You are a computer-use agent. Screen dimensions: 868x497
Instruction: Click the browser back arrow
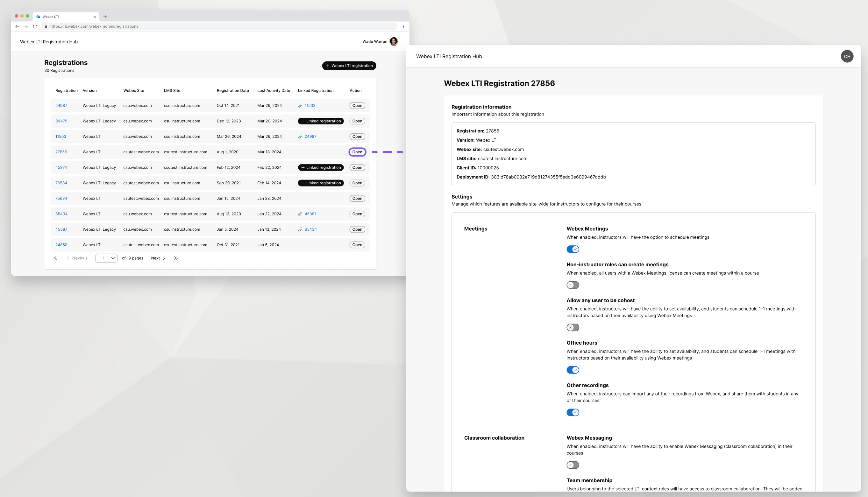(x=17, y=26)
